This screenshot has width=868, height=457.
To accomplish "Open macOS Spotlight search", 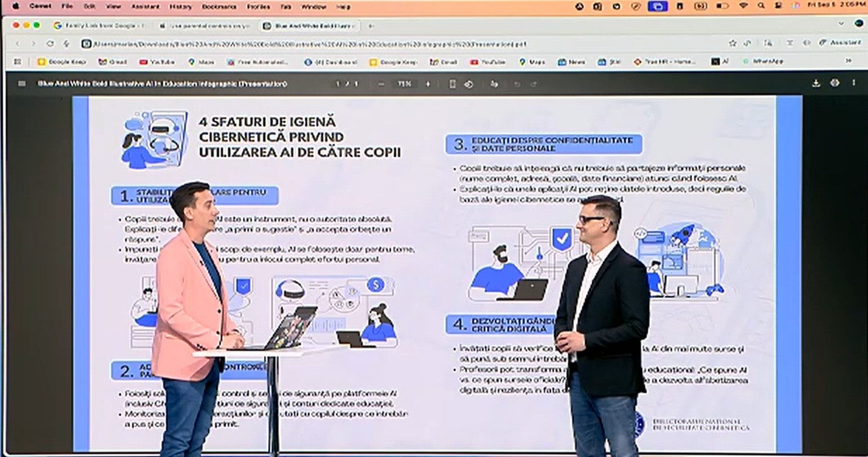I will point(761,6).
